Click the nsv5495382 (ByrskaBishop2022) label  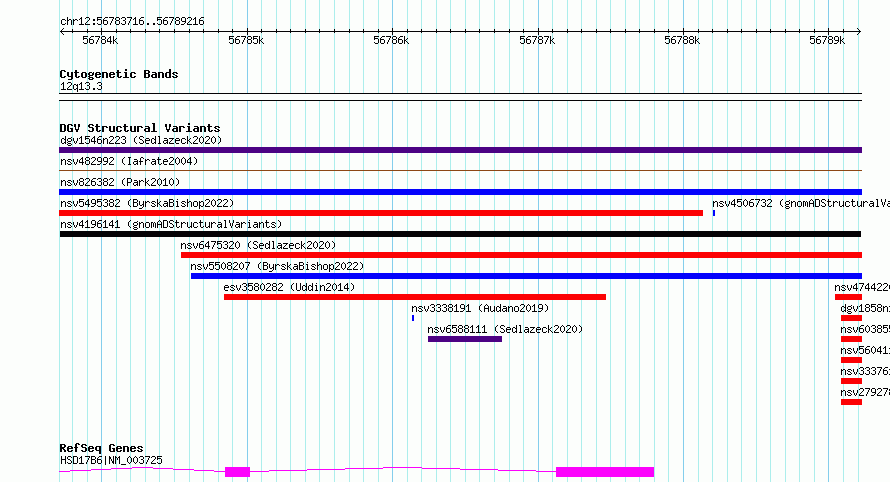click(147, 203)
